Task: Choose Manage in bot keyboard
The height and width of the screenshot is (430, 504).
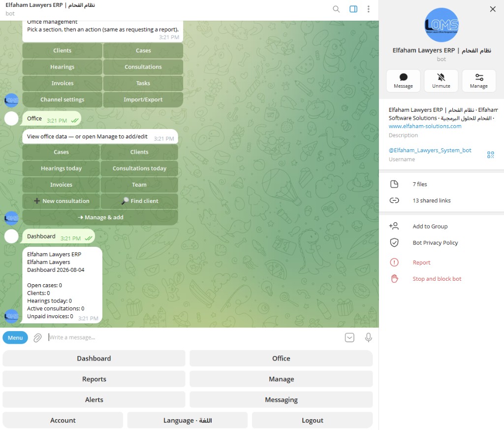Action: tap(281, 379)
